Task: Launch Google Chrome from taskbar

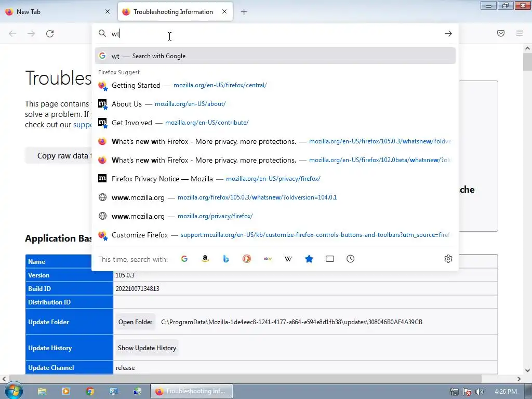Action: pos(90,391)
